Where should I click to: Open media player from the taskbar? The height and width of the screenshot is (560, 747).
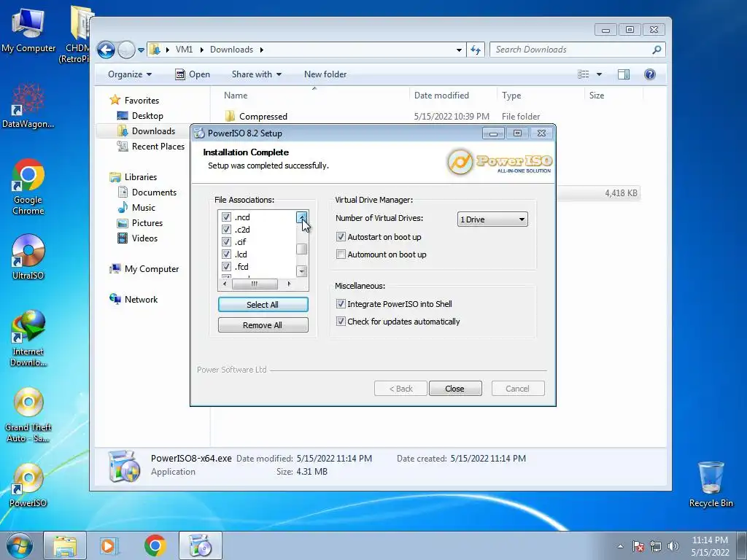[109, 545]
